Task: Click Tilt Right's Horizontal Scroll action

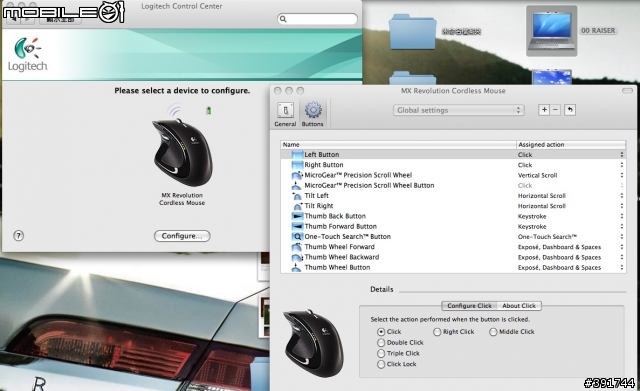Action: 542,206
